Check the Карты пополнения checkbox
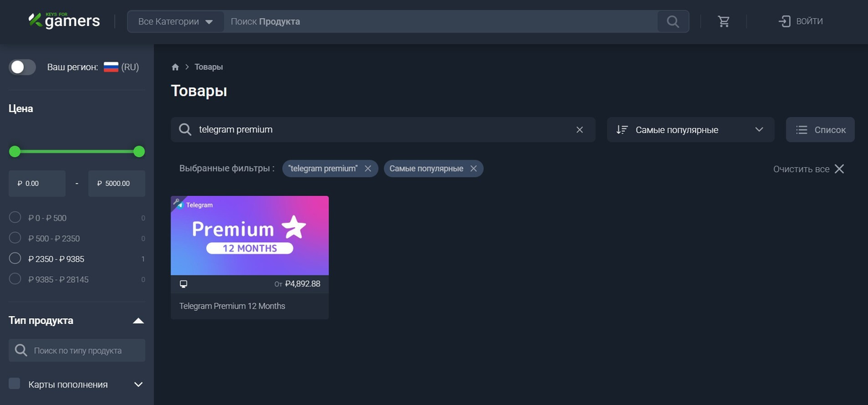 point(14,383)
